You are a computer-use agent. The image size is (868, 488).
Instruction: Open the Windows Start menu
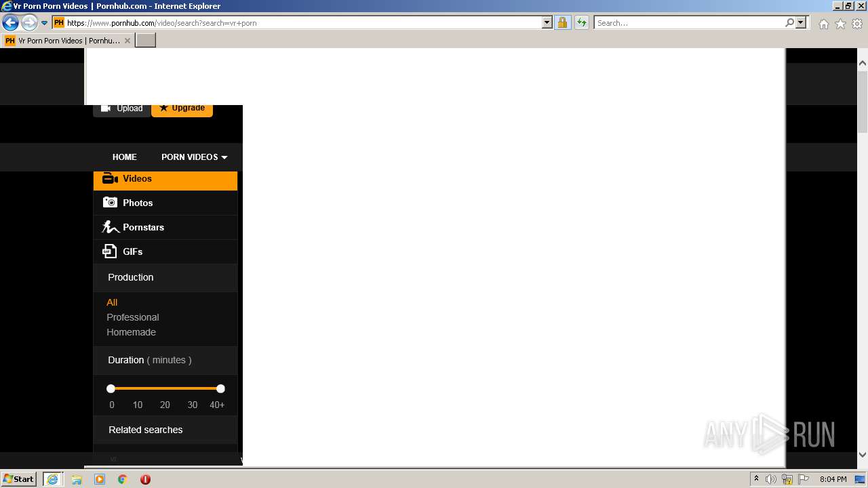[x=19, y=479]
